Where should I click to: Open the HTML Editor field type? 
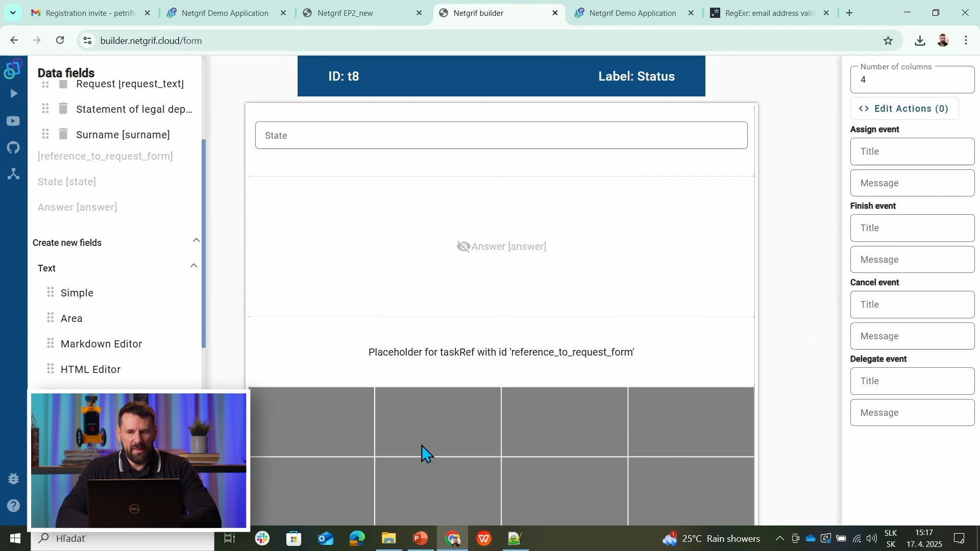(92, 369)
